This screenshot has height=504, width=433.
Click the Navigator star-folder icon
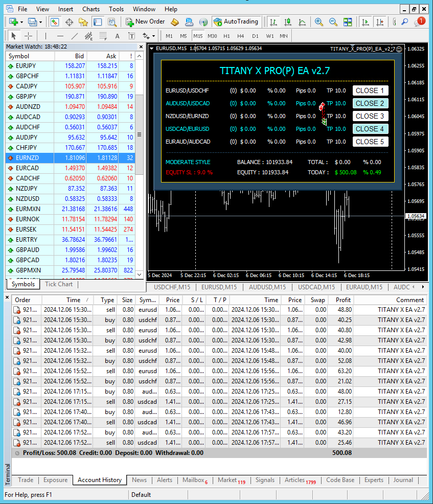83,22
